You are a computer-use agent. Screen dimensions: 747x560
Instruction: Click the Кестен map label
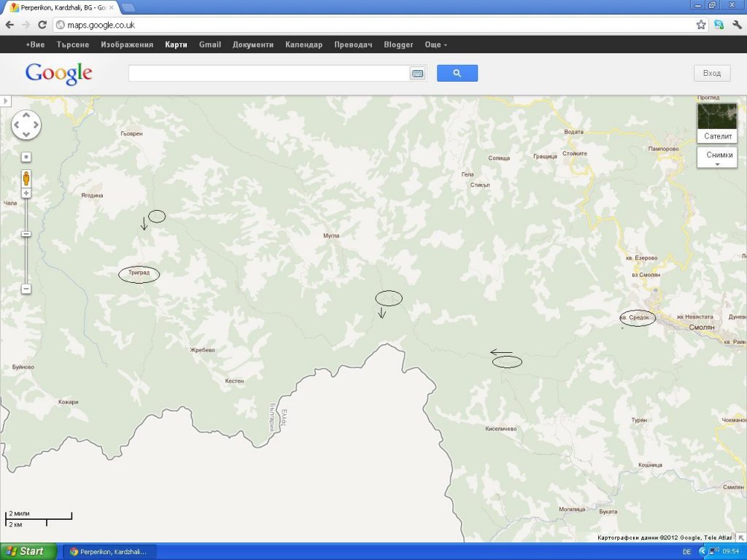pos(234,381)
